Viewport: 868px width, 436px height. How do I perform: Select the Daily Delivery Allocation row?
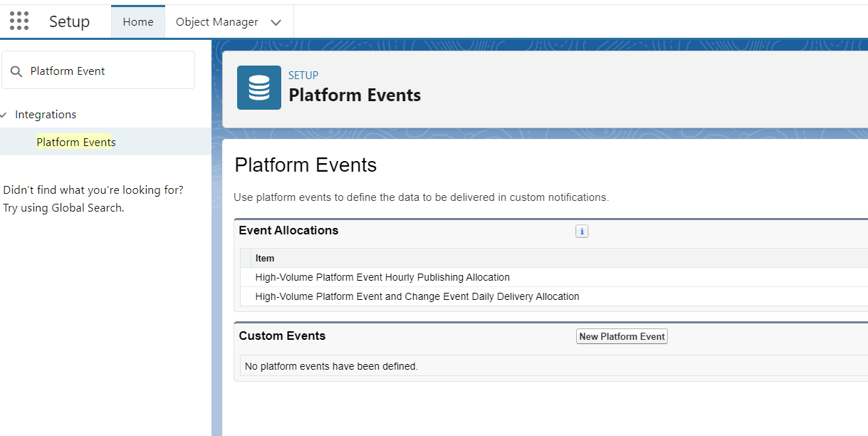[554, 296]
